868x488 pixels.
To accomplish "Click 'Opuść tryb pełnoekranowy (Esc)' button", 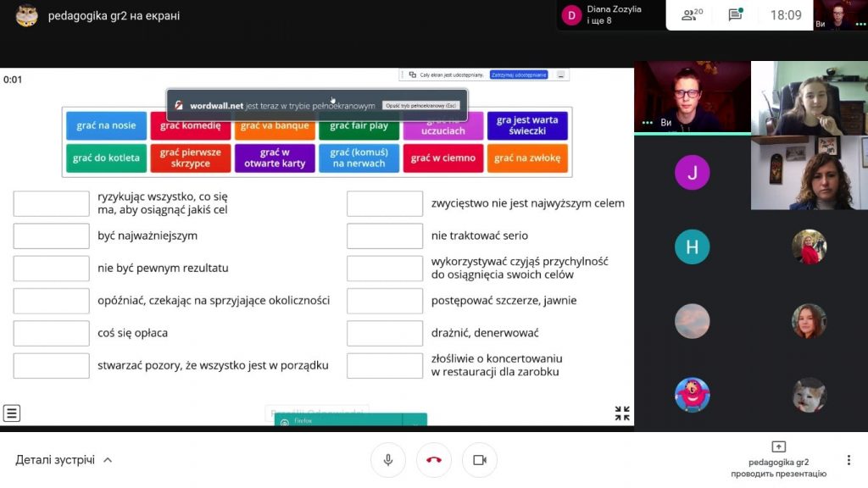I will coord(421,106).
